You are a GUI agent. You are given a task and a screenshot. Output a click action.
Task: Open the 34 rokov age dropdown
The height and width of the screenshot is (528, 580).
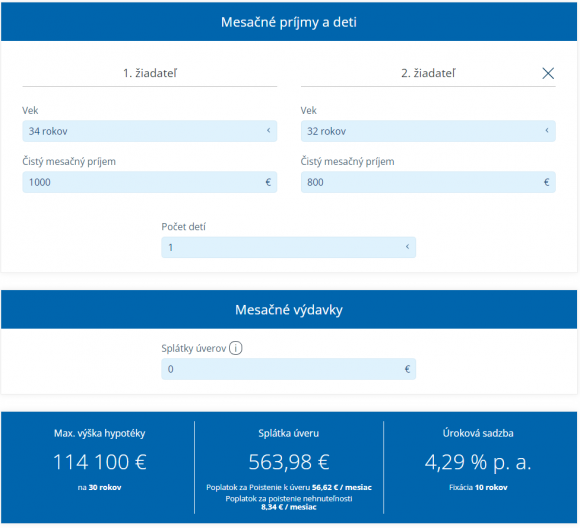(149, 131)
